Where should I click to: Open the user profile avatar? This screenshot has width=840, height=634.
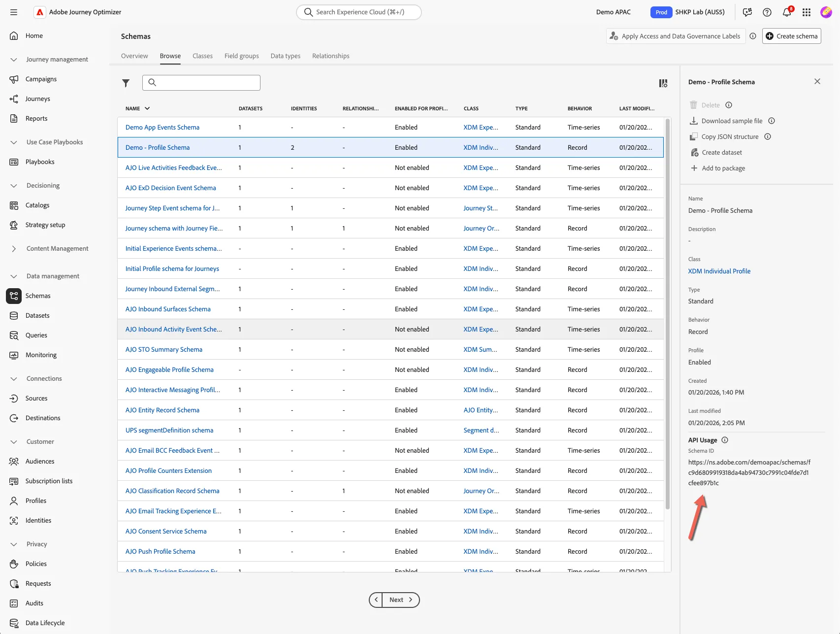tap(826, 12)
